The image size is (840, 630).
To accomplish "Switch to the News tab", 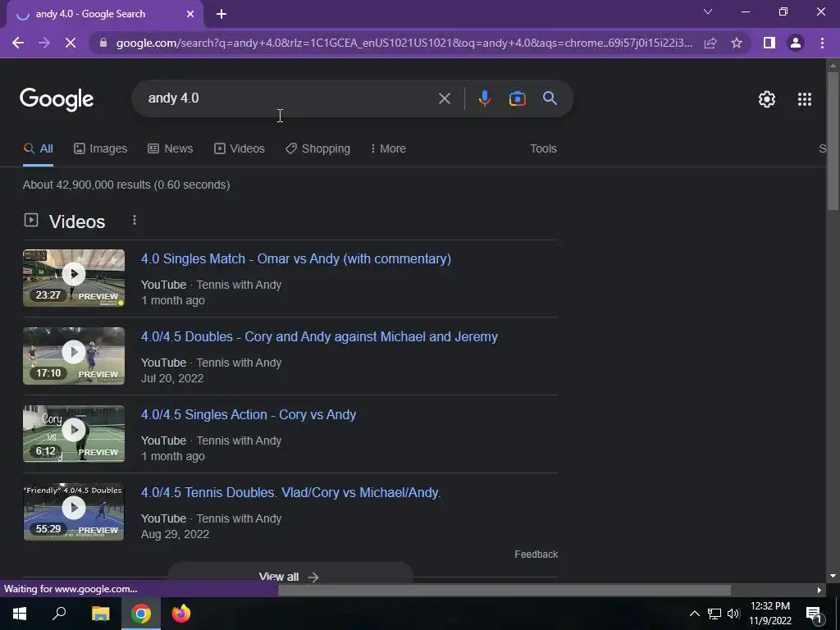I will coord(171,148).
